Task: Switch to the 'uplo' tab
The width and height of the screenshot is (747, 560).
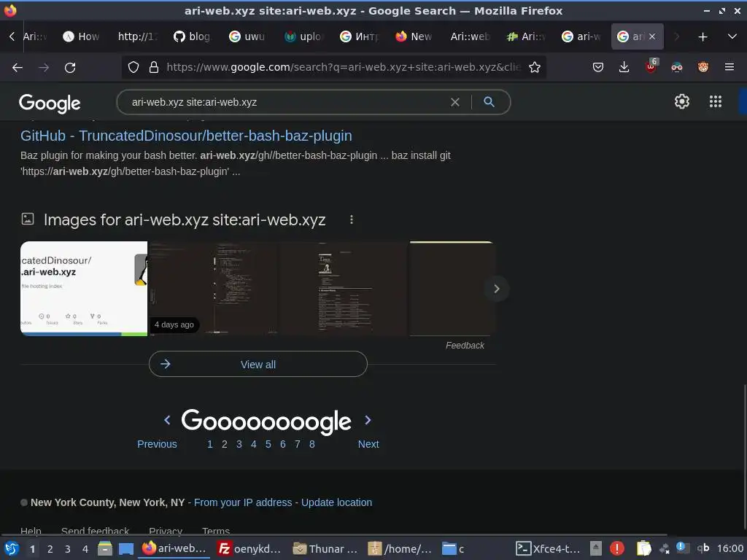Action: pos(303,36)
